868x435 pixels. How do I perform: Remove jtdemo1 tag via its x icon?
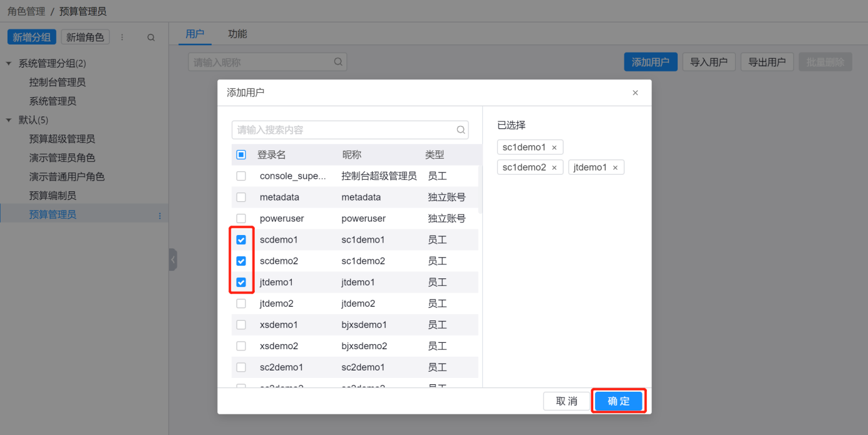[615, 168]
